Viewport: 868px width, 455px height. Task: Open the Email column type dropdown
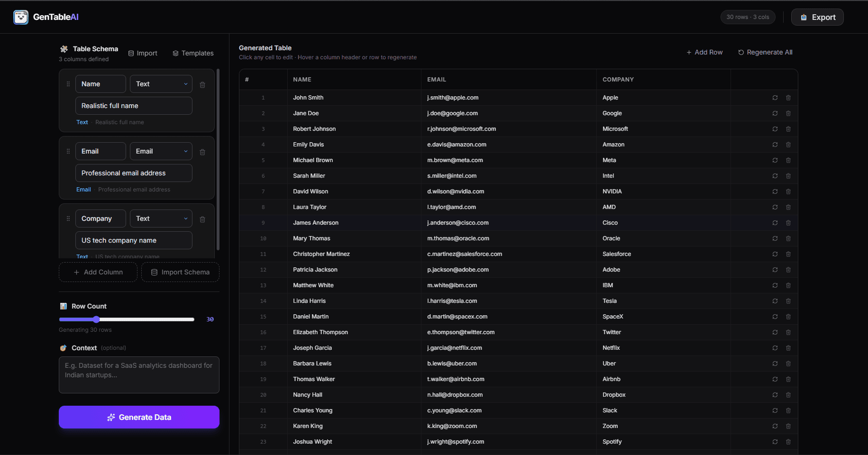(161, 151)
